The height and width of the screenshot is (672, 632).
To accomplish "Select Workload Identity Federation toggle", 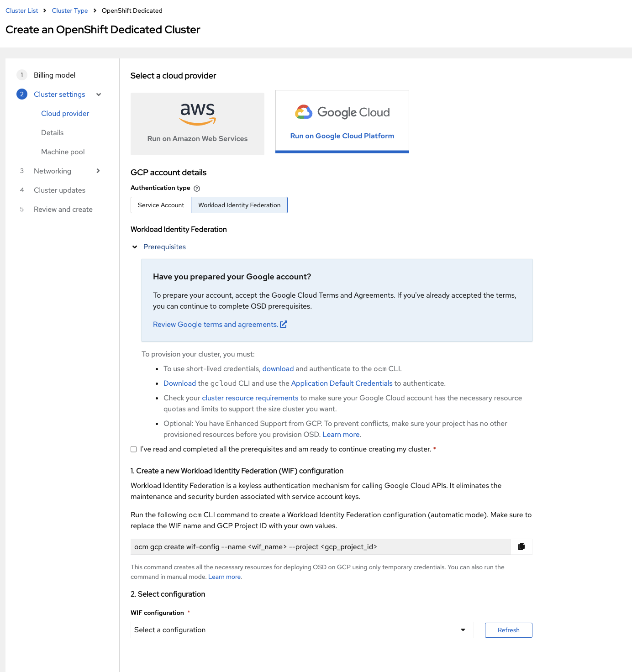I will (239, 205).
